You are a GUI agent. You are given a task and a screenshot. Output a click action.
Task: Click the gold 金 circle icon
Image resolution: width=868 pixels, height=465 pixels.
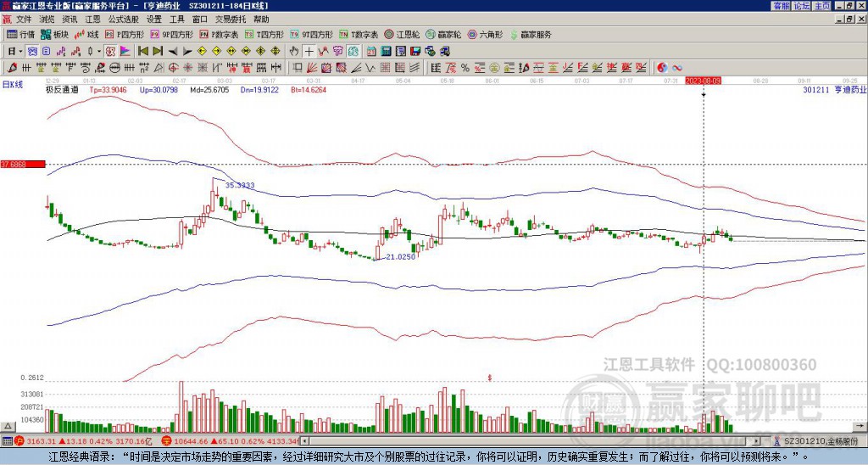tap(494, 68)
